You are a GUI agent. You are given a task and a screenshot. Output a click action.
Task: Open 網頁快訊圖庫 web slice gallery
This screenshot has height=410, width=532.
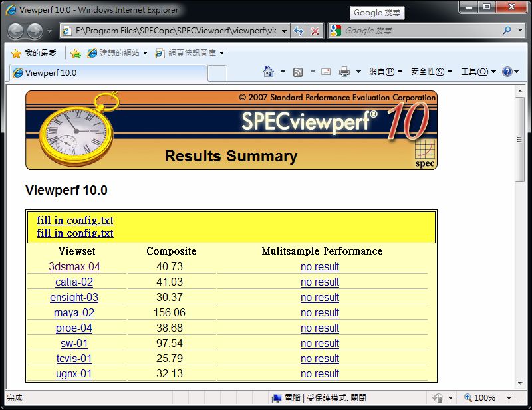point(190,53)
